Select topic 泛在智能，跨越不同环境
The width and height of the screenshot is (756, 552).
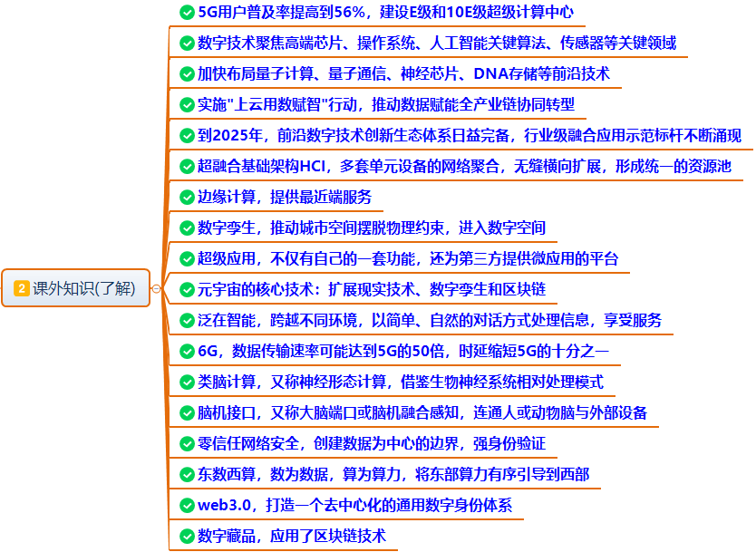point(430,321)
